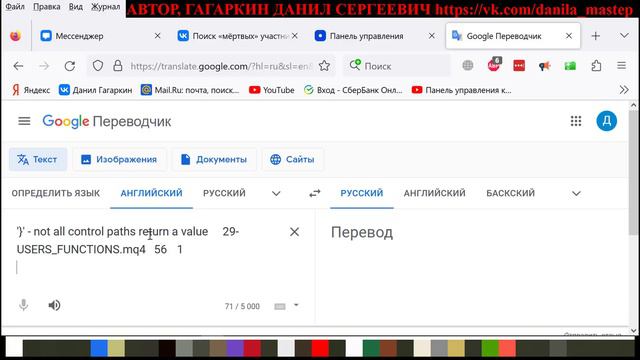Click the translate.google.com address bar
Image resolution: width=640 pixels, height=360 pixels.
(222, 66)
